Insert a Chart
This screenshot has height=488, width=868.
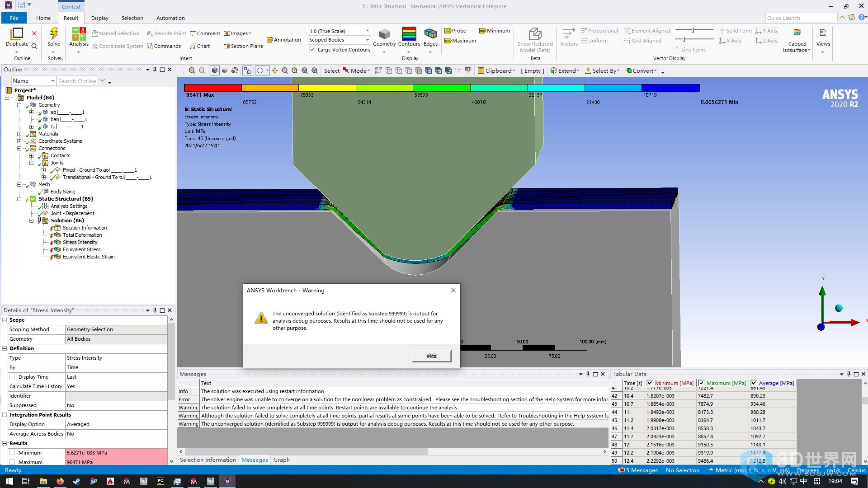click(200, 46)
